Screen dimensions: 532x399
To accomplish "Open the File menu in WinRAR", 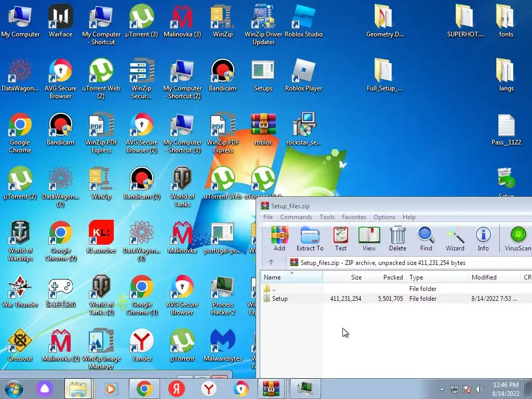I will click(268, 217).
